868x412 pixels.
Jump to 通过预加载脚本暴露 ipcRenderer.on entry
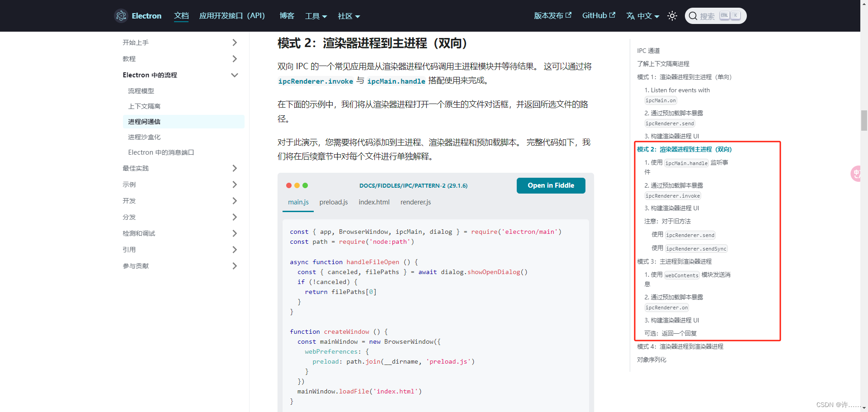674,302
